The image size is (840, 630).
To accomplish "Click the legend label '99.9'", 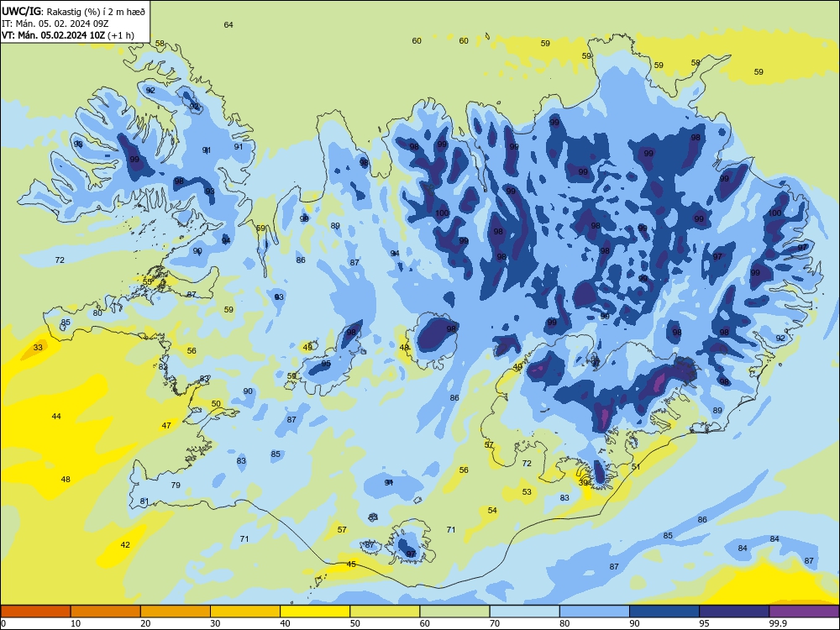I will 777,623.
